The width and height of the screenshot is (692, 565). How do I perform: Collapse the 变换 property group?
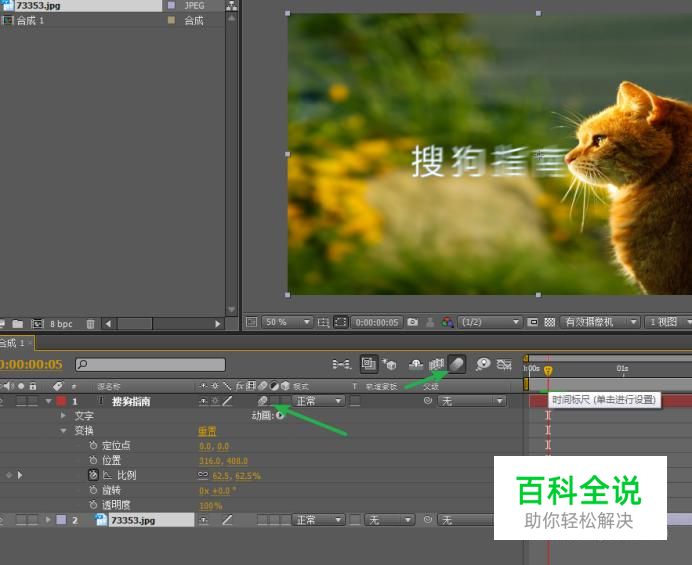click(x=64, y=430)
